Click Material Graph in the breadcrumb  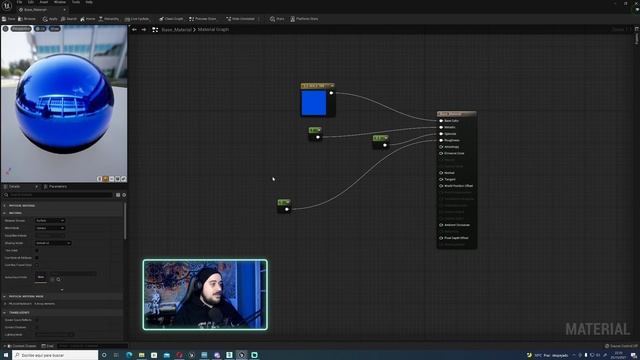pos(213,29)
